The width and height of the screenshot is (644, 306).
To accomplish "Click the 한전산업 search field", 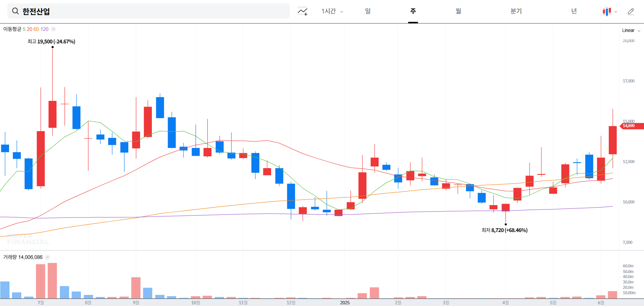I will (x=148, y=11).
